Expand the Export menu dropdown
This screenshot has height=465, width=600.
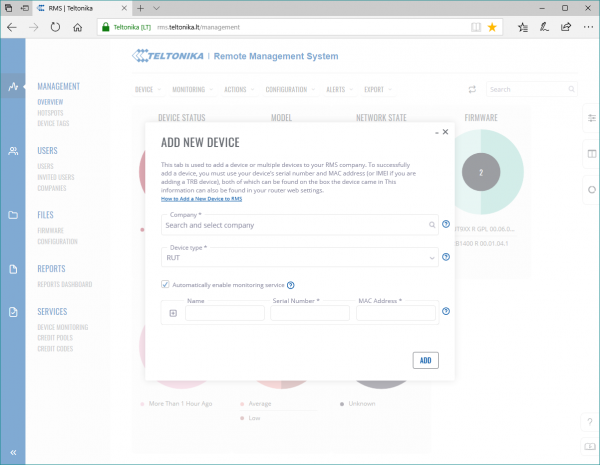[x=378, y=90]
